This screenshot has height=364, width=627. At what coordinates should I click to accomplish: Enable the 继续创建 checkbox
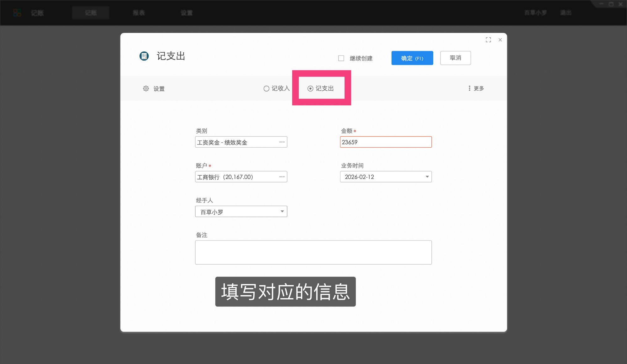pyautogui.click(x=341, y=58)
